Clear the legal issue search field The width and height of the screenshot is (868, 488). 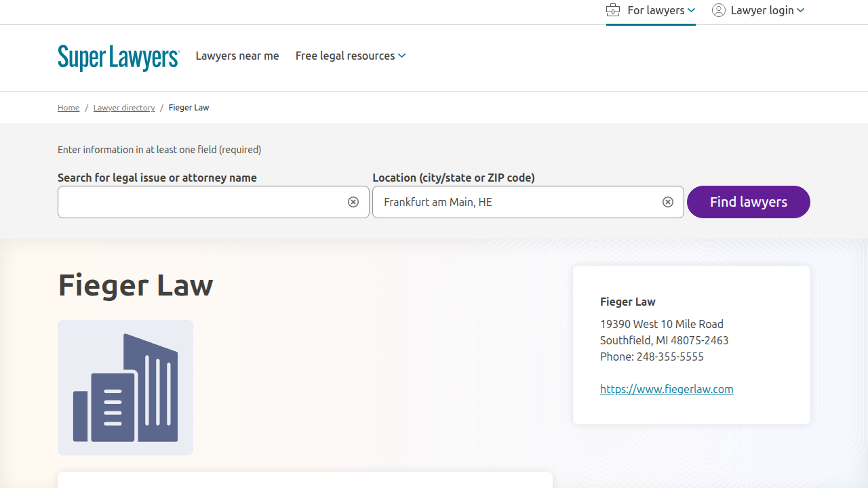point(353,202)
